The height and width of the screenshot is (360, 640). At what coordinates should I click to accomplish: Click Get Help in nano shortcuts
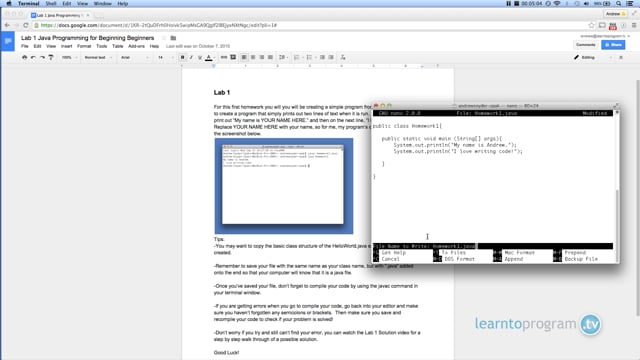(389, 253)
